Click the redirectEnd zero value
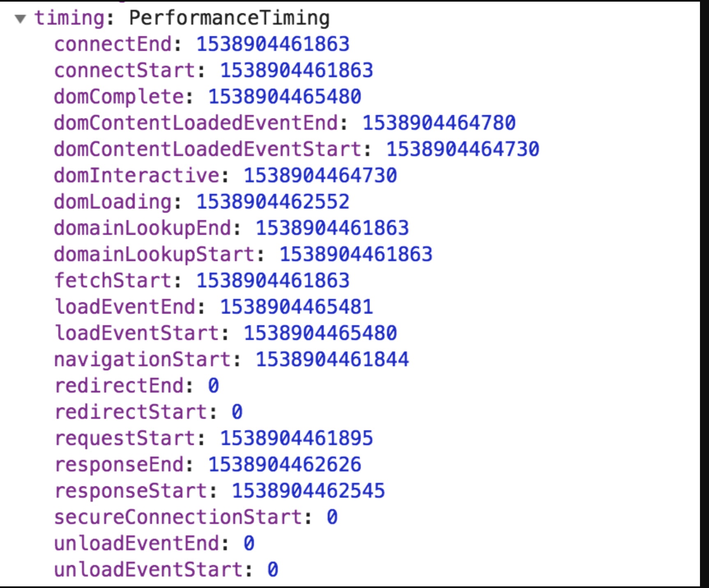This screenshot has width=709, height=588. (x=213, y=386)
